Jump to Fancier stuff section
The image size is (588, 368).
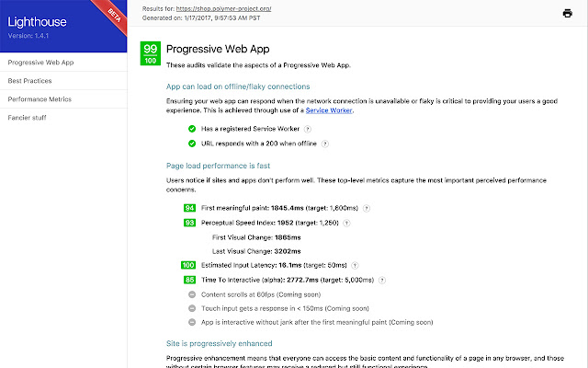63,118
